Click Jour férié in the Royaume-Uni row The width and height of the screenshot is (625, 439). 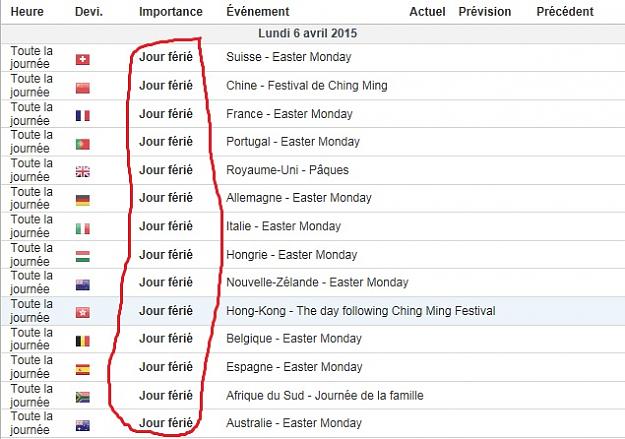(166, 170)
